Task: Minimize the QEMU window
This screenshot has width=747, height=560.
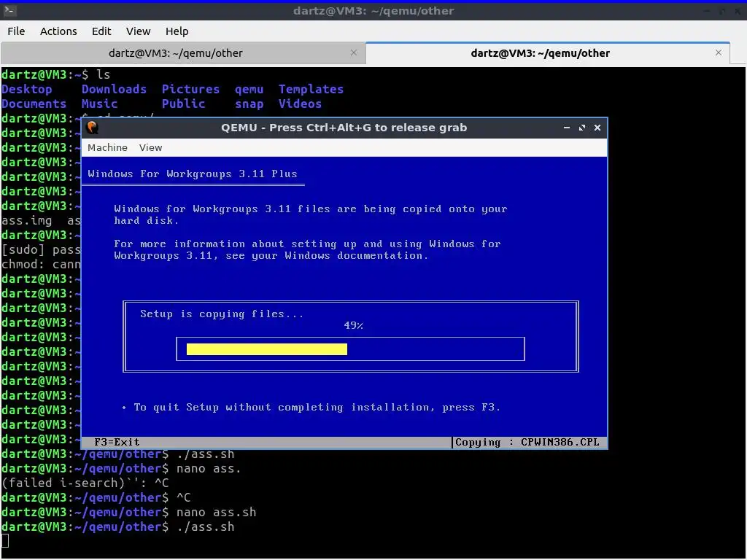Action: [566, 128]
